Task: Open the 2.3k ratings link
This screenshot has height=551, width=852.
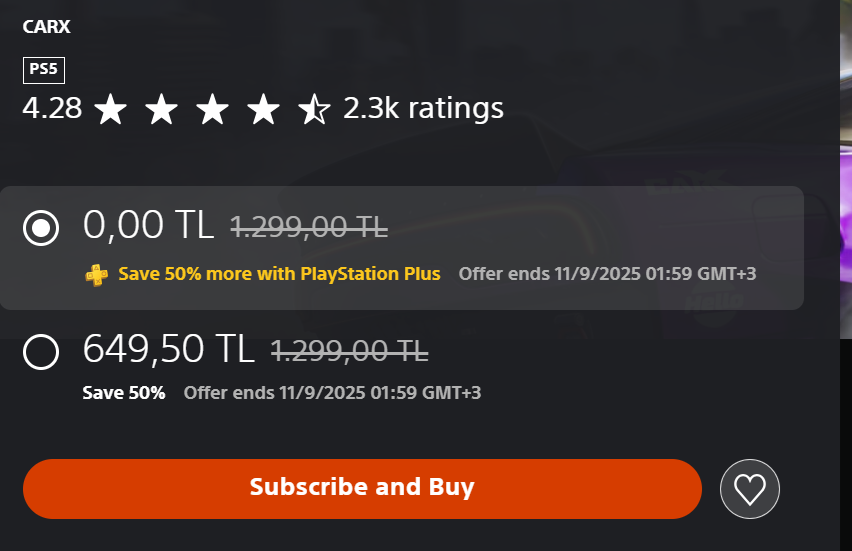Action: [x=423, y=108]
